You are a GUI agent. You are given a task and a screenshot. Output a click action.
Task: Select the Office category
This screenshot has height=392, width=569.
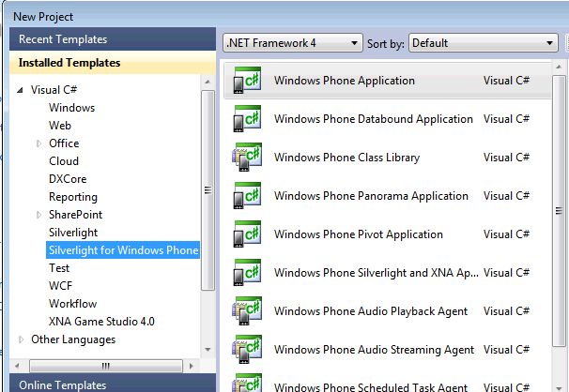pos(64,143)
